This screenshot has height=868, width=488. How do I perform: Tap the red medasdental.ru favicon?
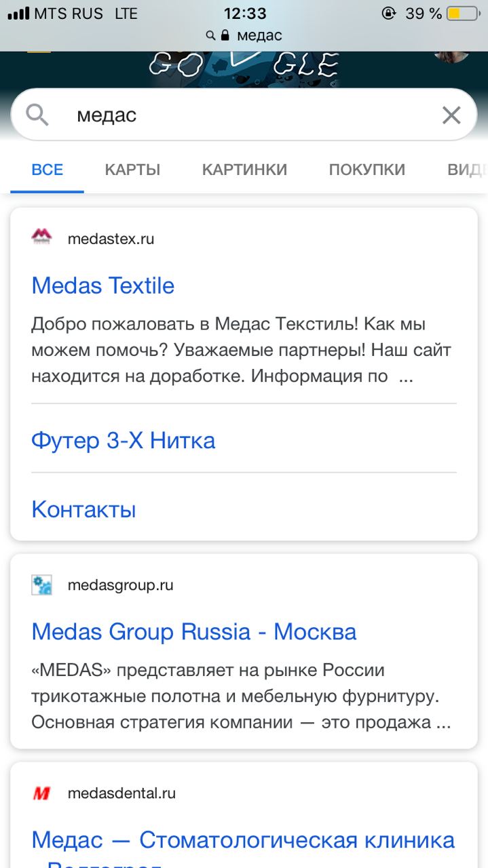(42, 793)
